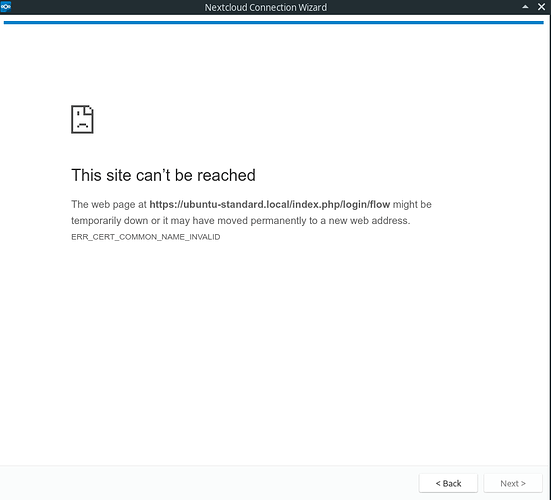Click "might be" after the URL
Image resolution: width=551 pixels, height=500 pixels.
tap(412, 204)
